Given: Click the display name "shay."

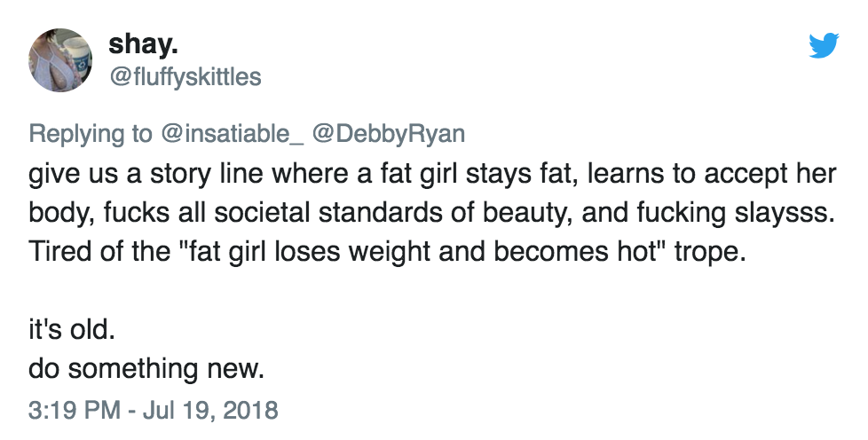Looking at the screenshot, I should pyautogui.click(x=136, y=44).
